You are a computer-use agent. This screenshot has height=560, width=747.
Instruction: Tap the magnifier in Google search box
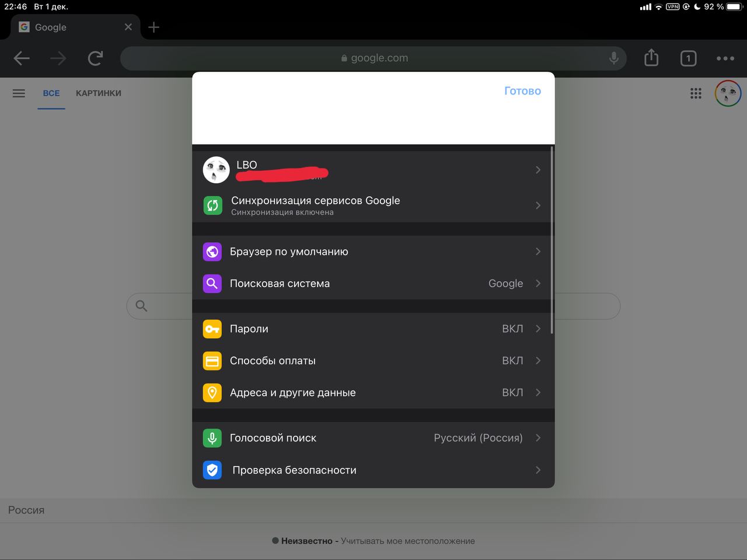click(141, 306)
